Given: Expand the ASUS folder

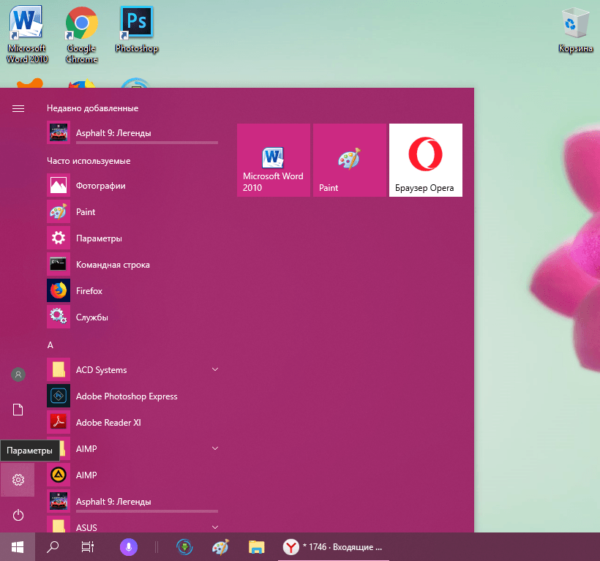Looking at the screenshot, I should point(215,527).
